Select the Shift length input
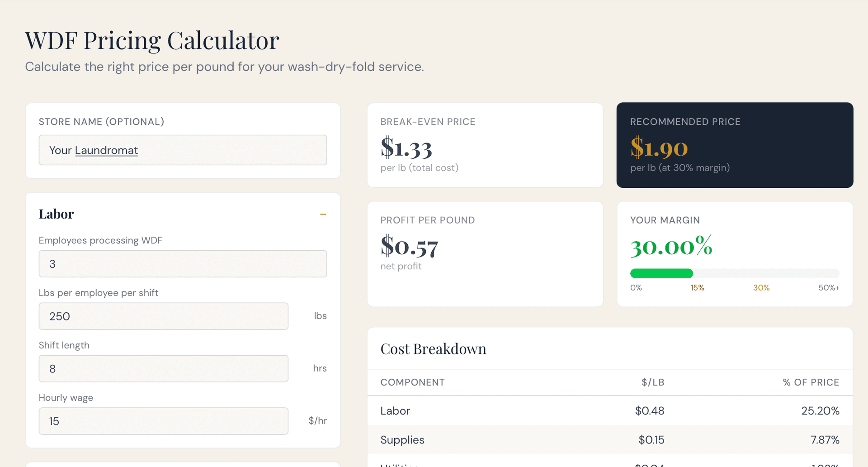 pyautogui.click(x=163, y=368)
